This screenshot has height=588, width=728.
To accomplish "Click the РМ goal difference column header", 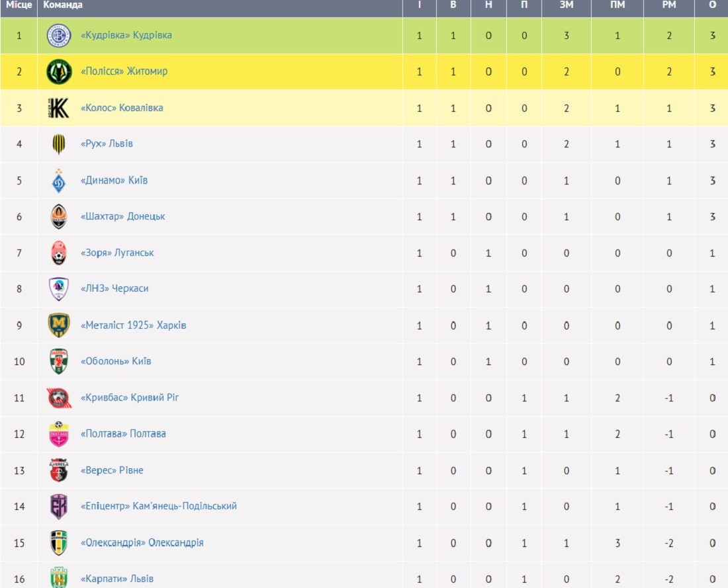I will point(669,5).
